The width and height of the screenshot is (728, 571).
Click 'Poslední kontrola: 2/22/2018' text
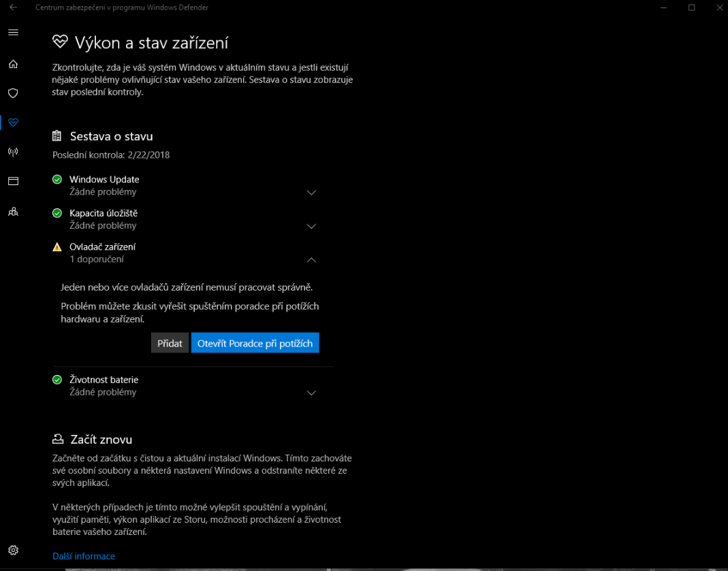[111, 155]
